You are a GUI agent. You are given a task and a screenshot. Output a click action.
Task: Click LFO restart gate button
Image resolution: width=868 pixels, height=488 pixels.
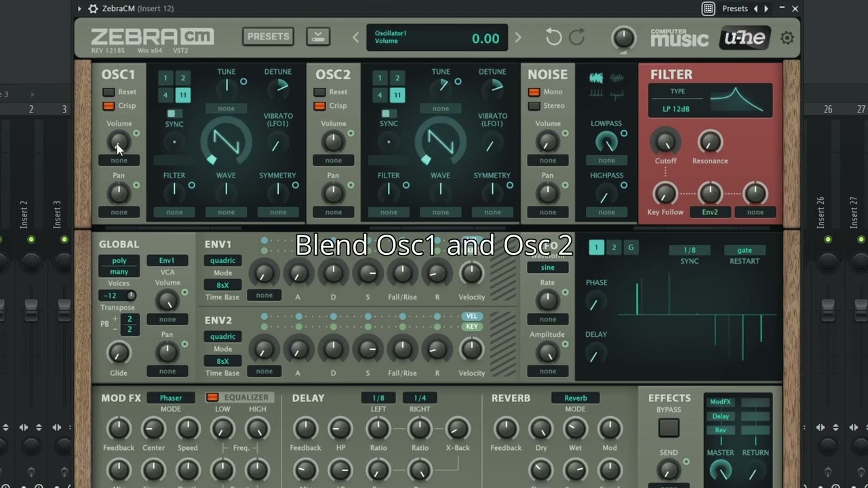coord(745,250)
